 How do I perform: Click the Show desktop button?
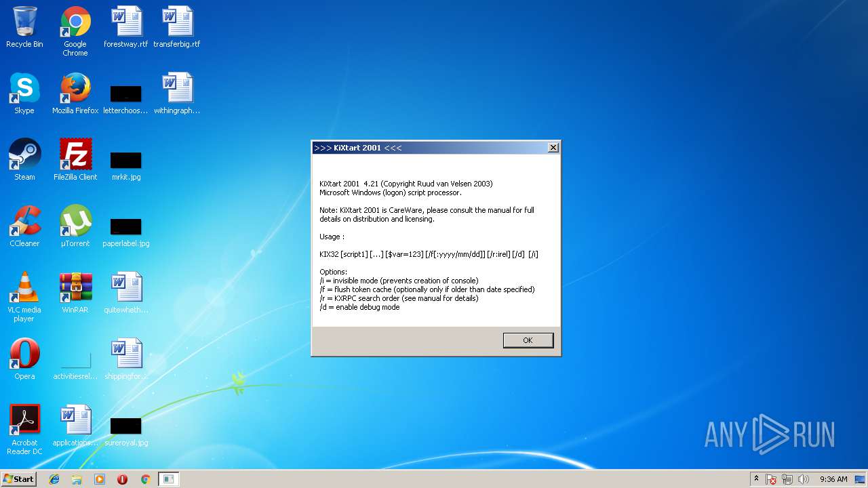pos(861,479)
